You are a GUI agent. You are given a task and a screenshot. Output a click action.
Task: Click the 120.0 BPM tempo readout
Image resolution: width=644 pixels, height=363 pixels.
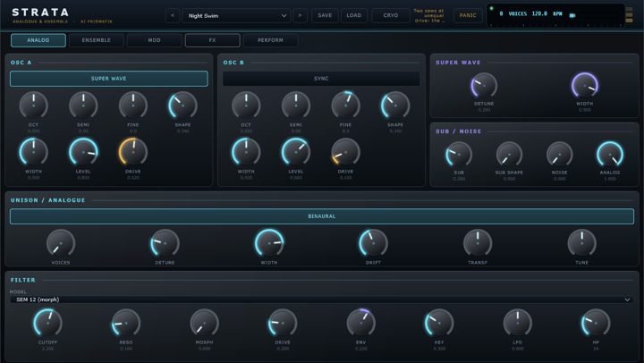[547, 13]
